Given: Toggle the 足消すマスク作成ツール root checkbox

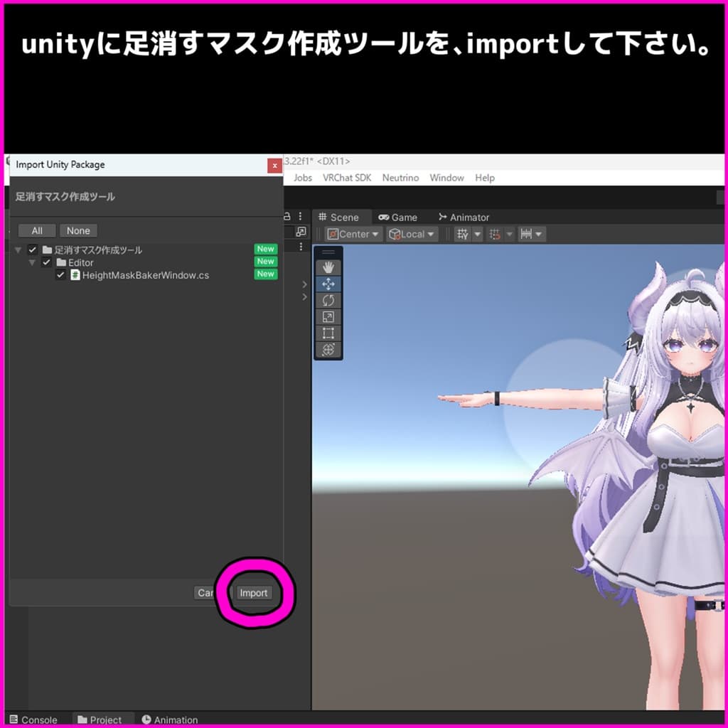Looking at the screenshot, I should 31,250.
